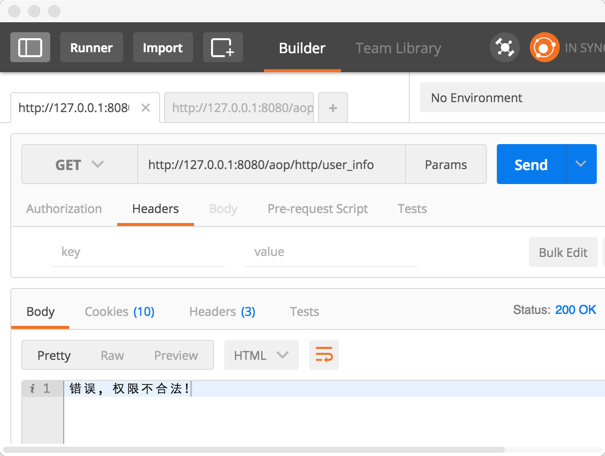Switch response view to Preview

(x=176, y=355)
